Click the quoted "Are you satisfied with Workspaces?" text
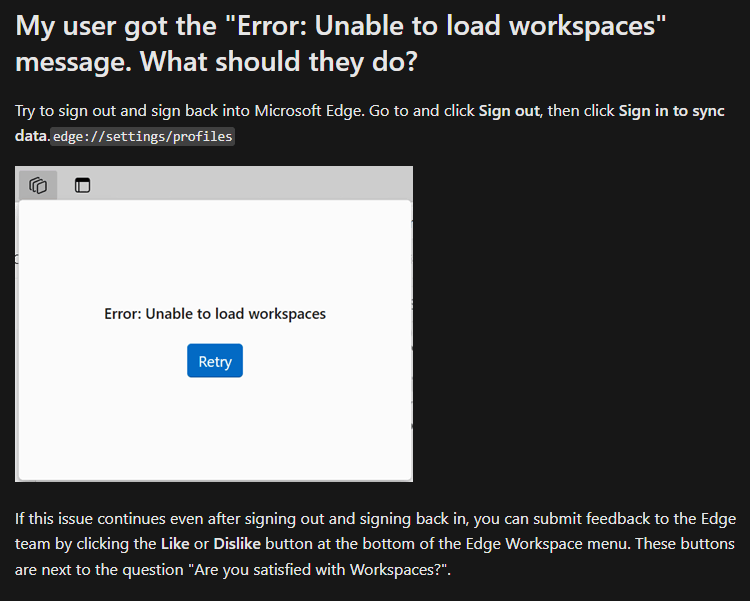750x601 pixels. (x=320, y=570)
